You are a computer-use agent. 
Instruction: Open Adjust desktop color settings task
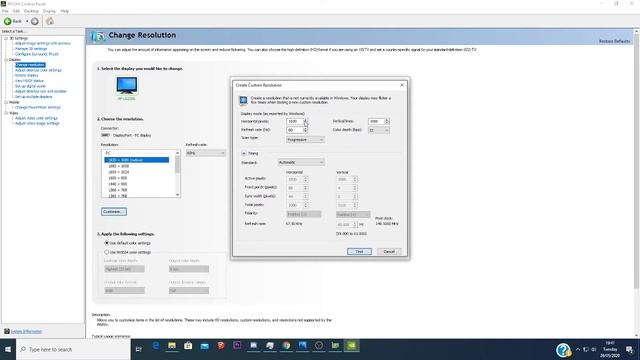[x=38, y=70]
